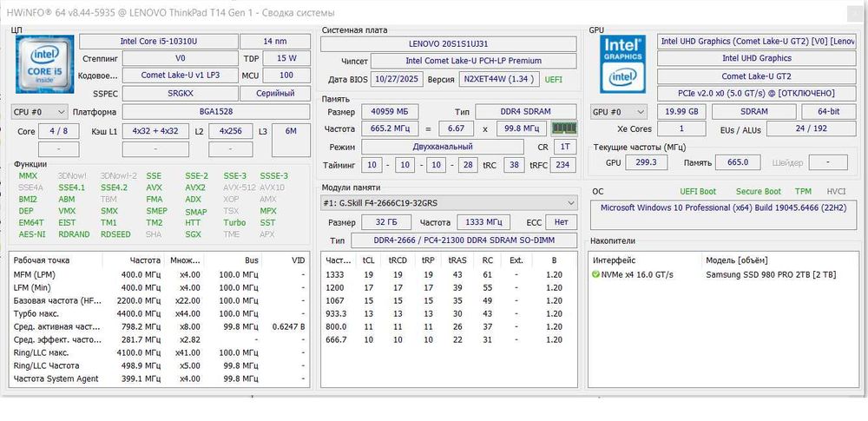
Task: Click the Intel Graphics logo
Action: pos(622,64)
